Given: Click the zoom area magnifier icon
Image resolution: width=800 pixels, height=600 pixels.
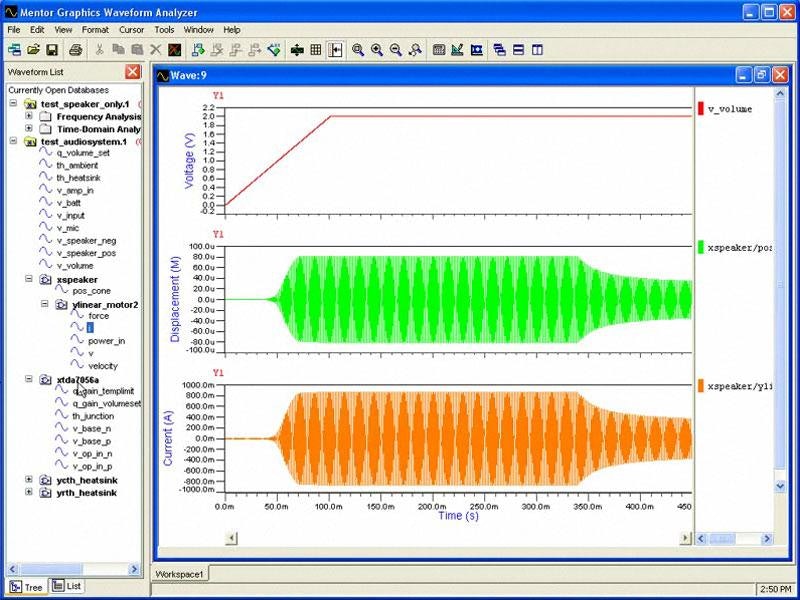Looking at the screenshot, I should pos(358,49).
